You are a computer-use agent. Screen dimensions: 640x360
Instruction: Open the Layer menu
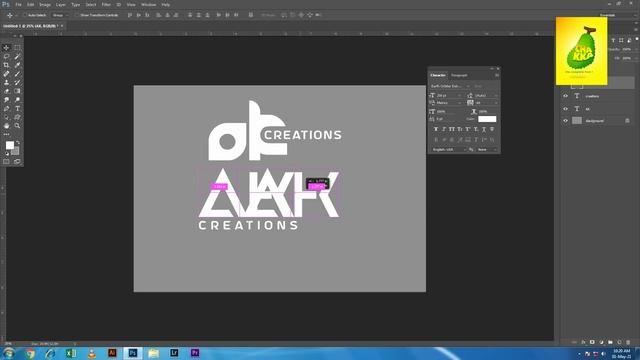coord(61,4)
